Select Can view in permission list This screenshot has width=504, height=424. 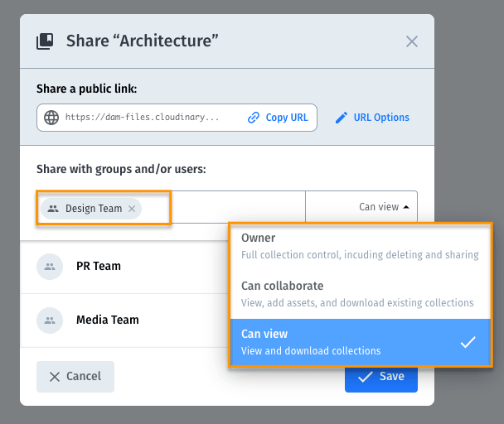[x=361, y=342]
